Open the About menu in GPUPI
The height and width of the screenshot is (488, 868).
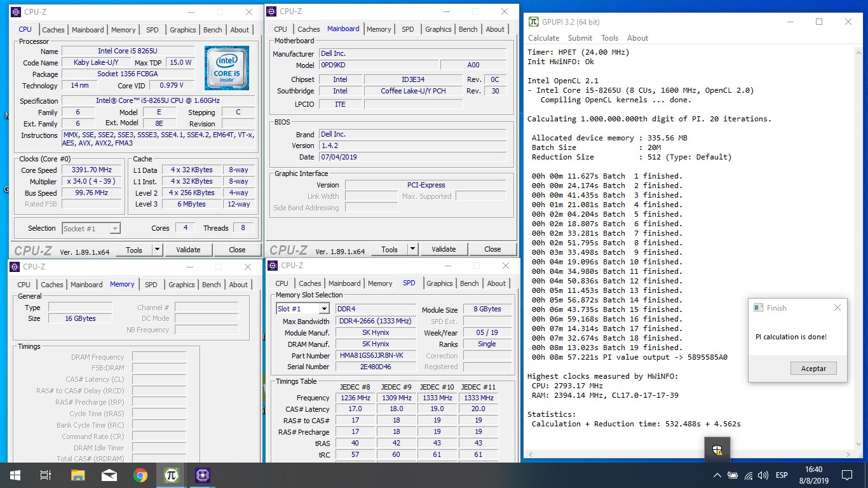click(637, 38)
